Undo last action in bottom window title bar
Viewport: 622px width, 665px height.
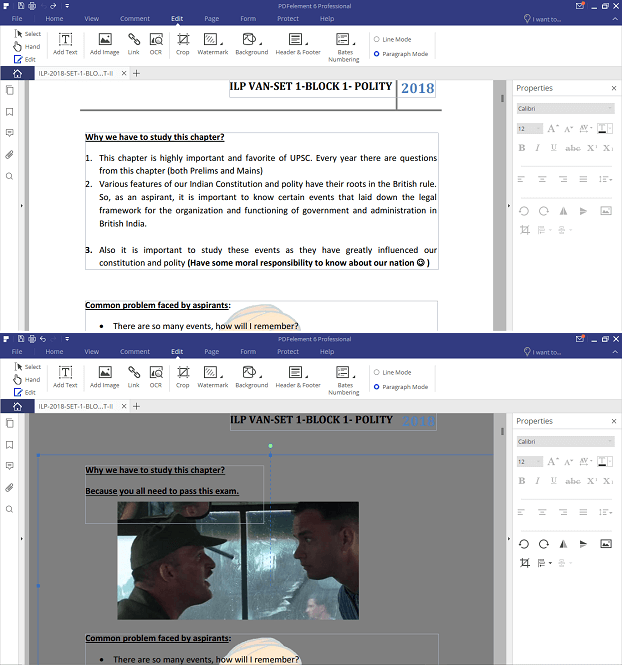(x=43, y=339)
